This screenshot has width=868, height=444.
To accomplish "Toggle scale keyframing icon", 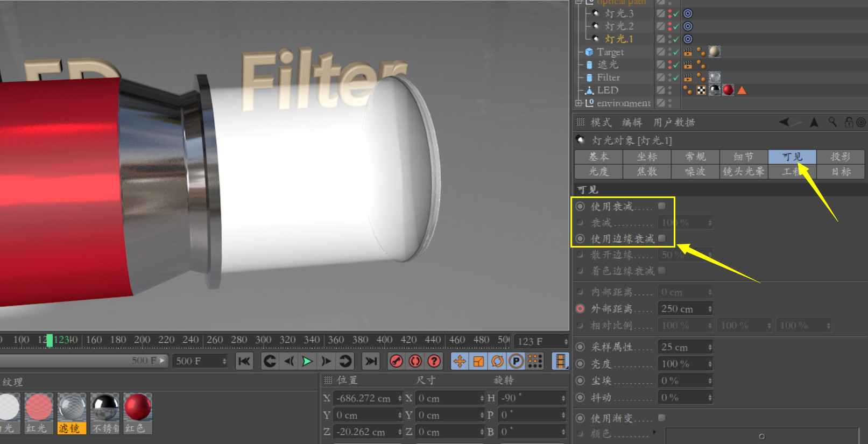I will pos(478,361).
